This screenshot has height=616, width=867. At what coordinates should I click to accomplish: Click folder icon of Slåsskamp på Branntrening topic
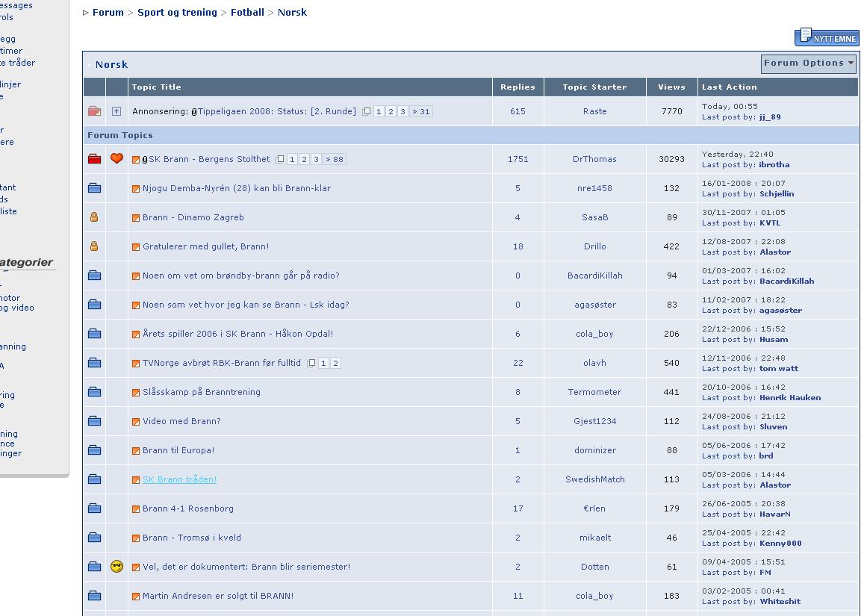(95, 392)
